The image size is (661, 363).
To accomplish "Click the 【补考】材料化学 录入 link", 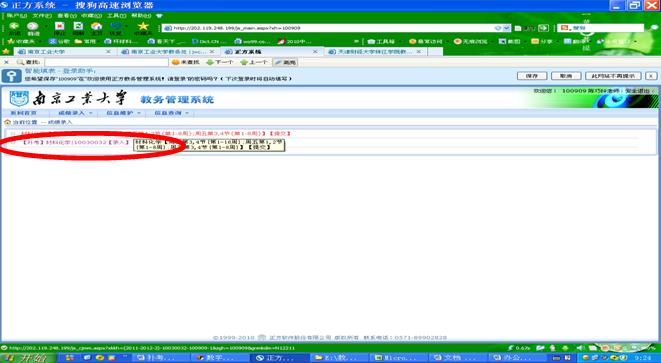I will (x=75, y=143).
